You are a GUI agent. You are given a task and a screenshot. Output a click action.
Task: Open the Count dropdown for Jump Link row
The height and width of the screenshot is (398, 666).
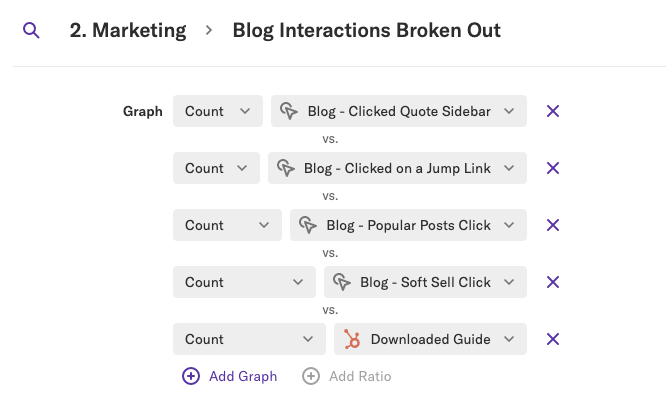click(x=216, y=168)
